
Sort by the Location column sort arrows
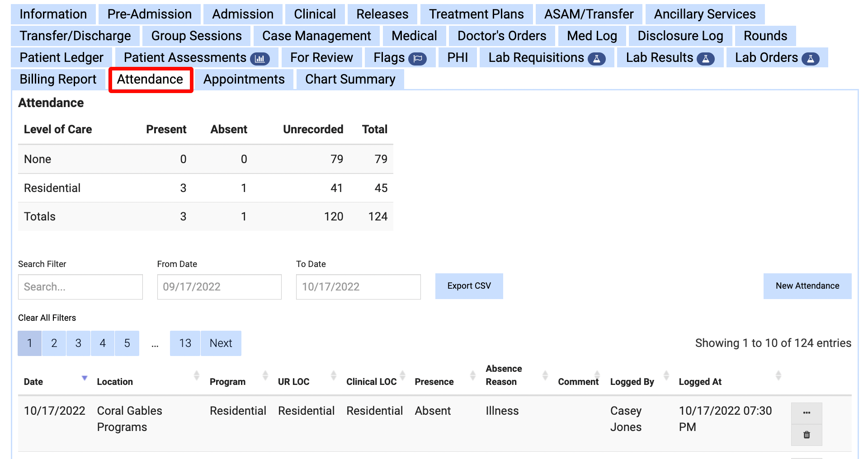[196, 375]
